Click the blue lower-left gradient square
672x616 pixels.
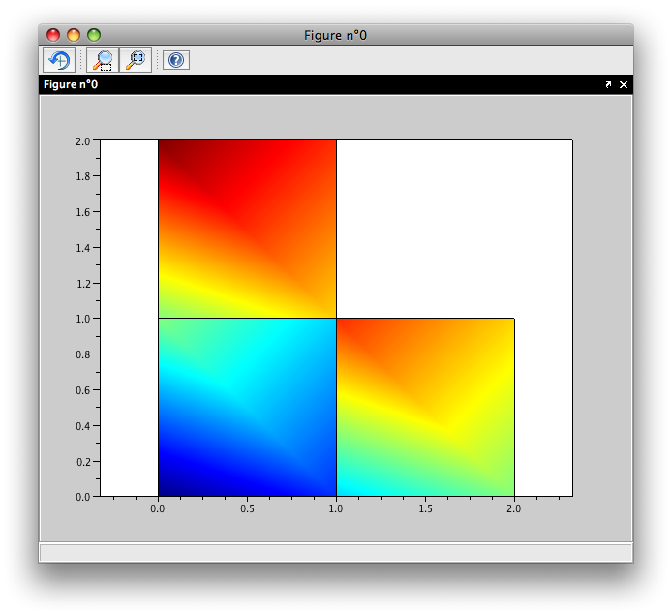click(247, 407)
